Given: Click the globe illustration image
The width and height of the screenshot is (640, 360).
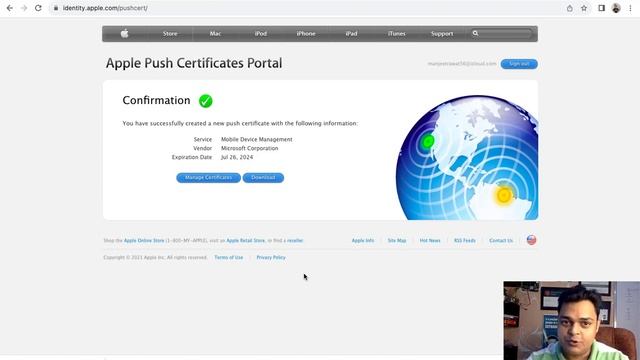Looking at the screenshot, I should (x=467, y=158).
